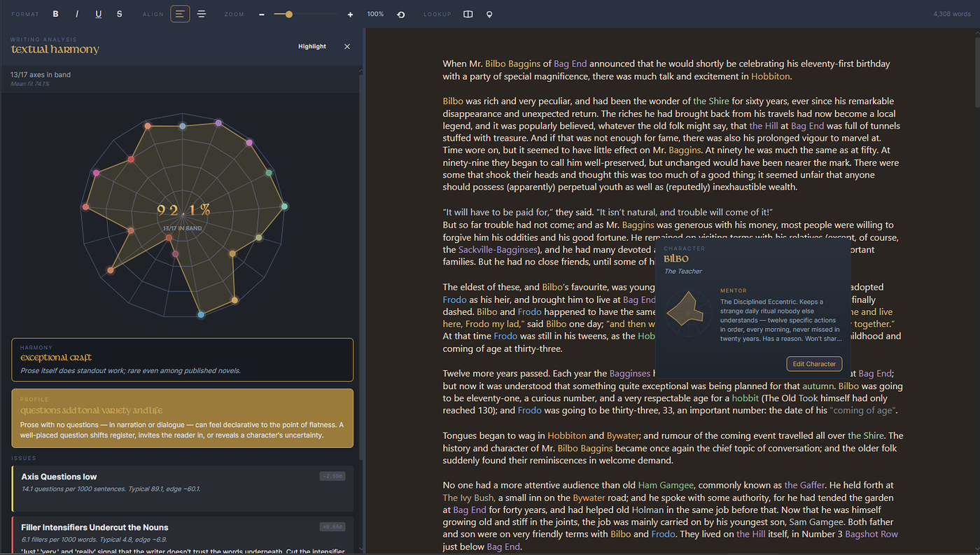
Task: Click The Teacher subtitle in popup
Action: tap(682, 272)
